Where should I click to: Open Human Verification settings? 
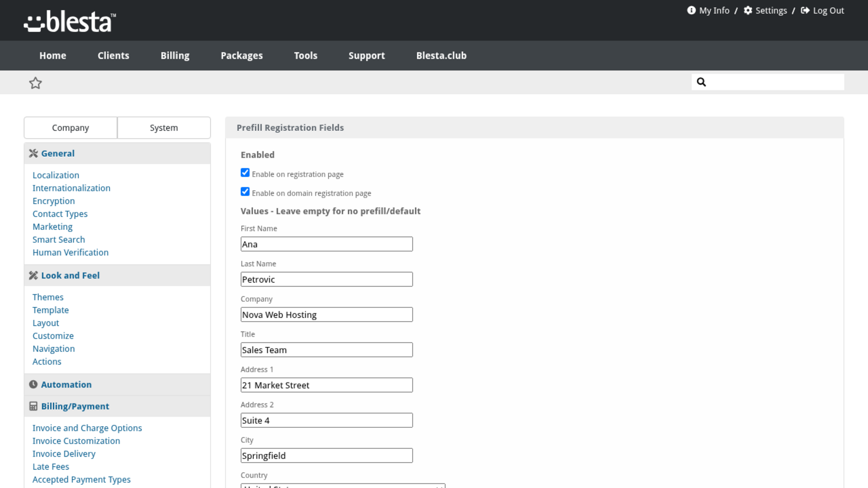click(71, 253)
